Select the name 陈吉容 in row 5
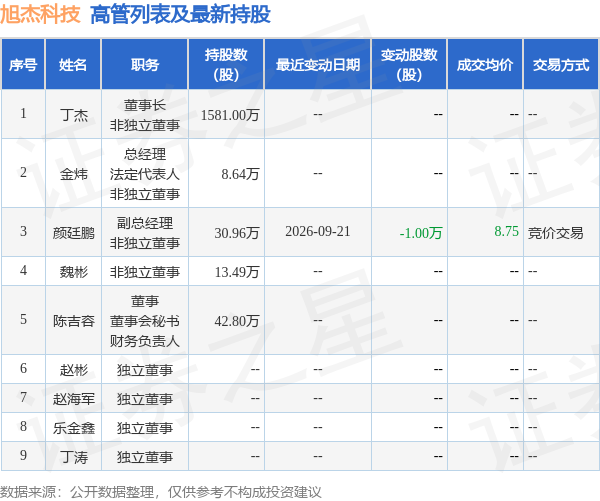This screenshot has width=600, height=501. click(74, 320)
